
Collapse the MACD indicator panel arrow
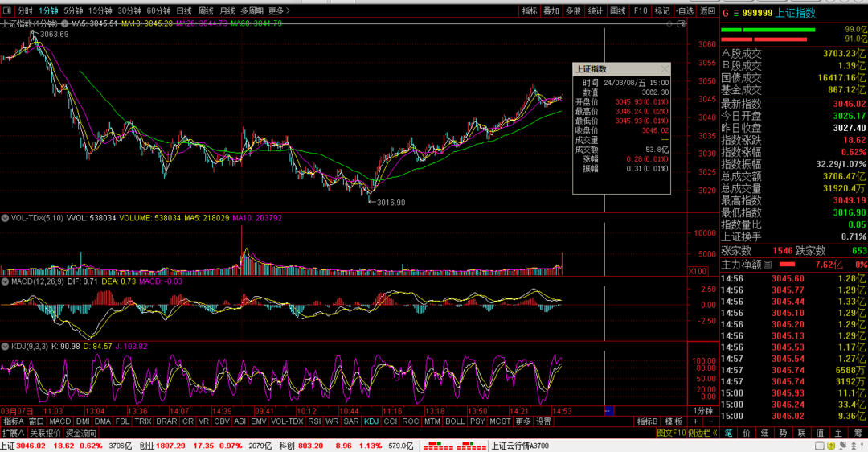coord(5,281)
